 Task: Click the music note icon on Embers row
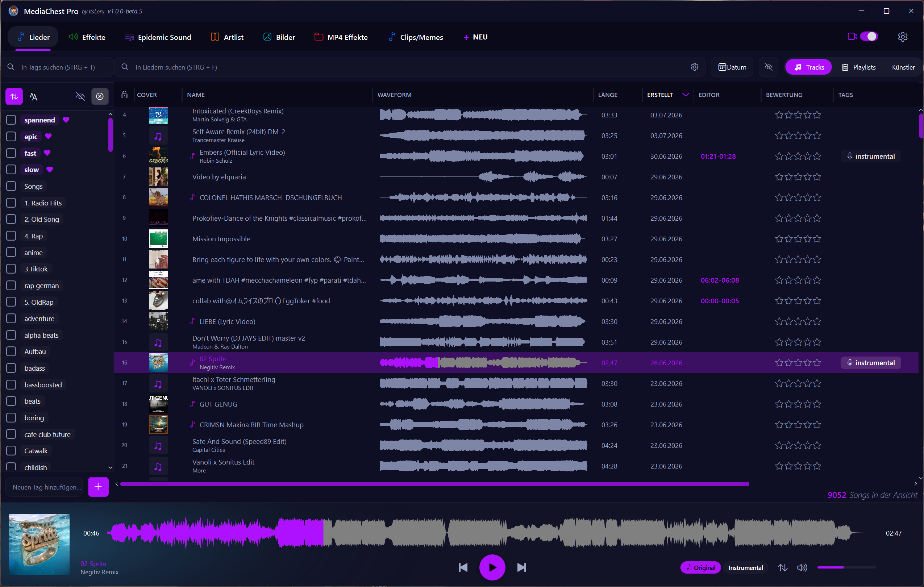tap(192, 156)
